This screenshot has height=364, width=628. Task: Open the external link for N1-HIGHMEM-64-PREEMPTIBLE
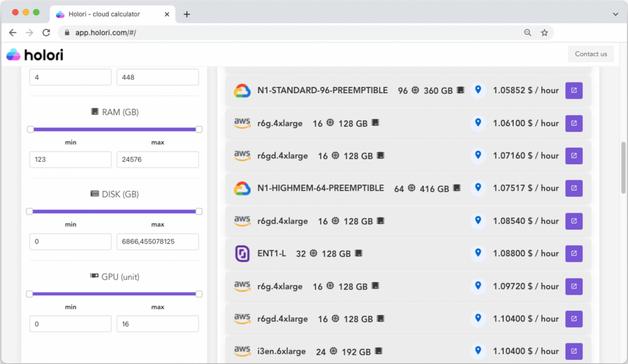click(573, 188)
